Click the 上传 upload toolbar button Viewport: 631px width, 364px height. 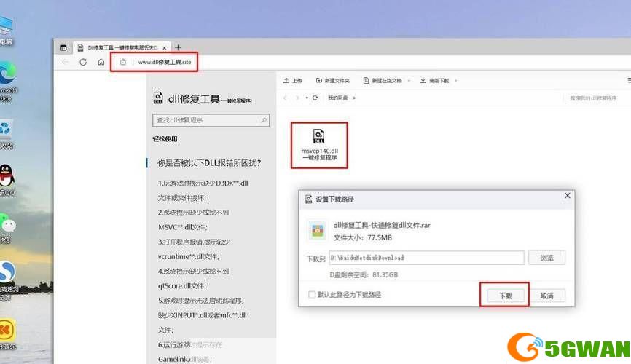(x=293, y=80)
